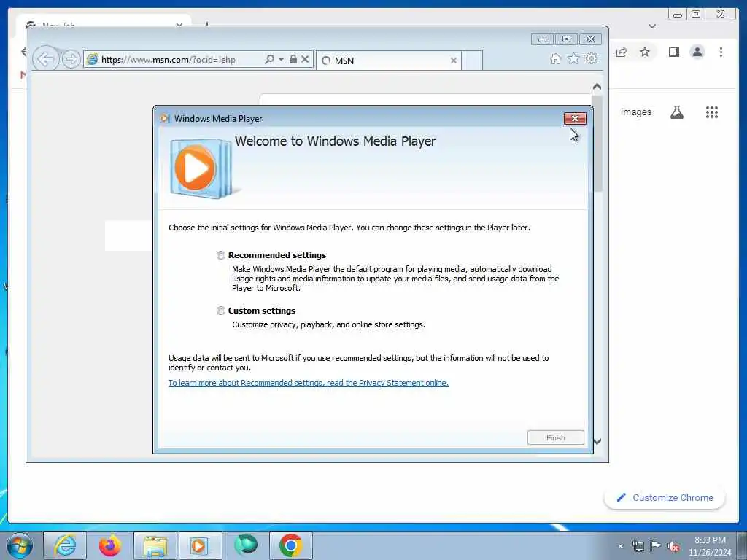The image size is (747, 560).
Task: Click the Customize Chrome button
Action: click(x=665, y=497)
